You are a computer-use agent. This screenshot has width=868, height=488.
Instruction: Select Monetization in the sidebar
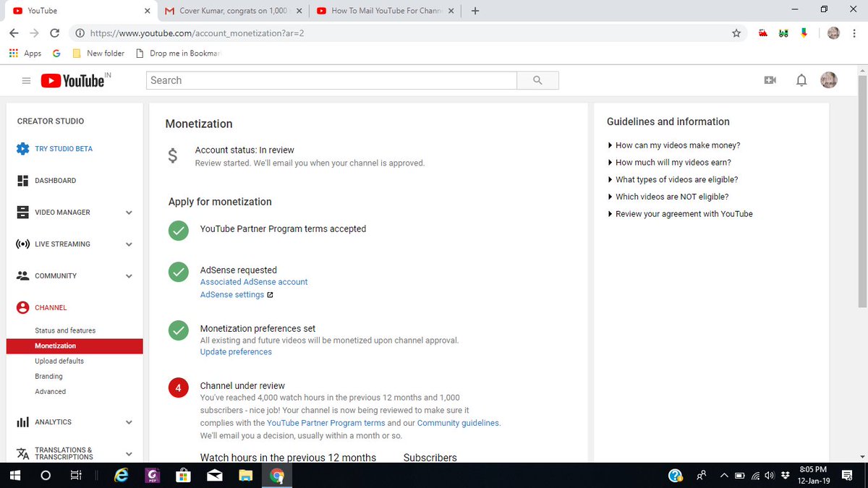pyautogui.click(x=75, y=346)
